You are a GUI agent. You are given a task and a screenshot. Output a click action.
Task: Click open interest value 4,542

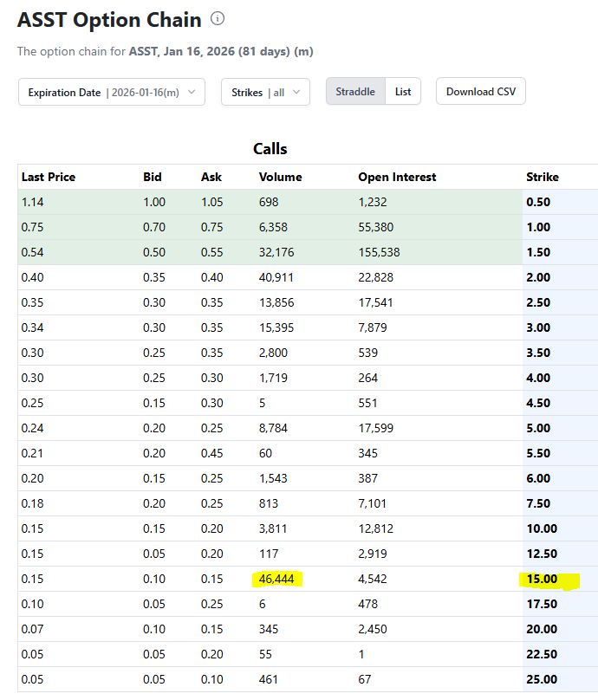pyautogui.click(x=373, y=579)
